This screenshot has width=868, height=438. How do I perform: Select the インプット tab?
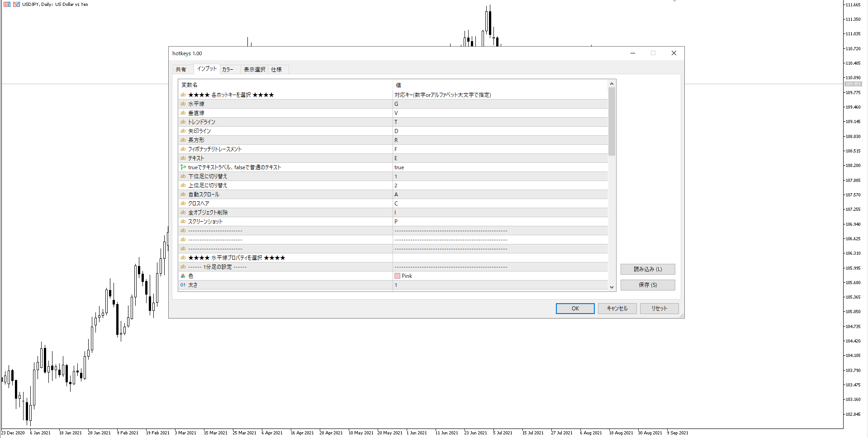pyautogui.click(x=207, y=69)
